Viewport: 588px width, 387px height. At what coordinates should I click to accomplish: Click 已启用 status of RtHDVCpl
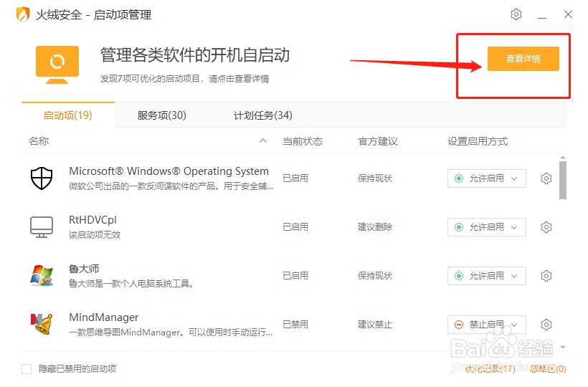295,227
